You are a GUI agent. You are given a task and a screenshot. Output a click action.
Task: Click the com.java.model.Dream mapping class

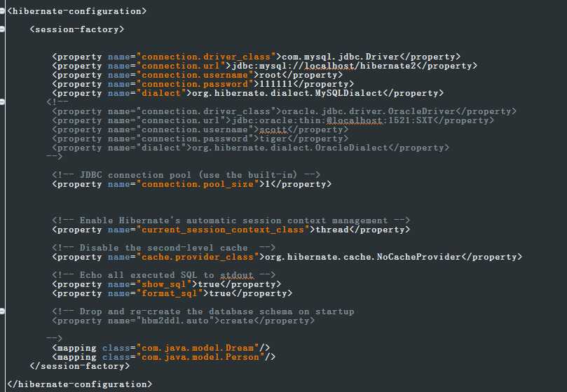point(198,348)
